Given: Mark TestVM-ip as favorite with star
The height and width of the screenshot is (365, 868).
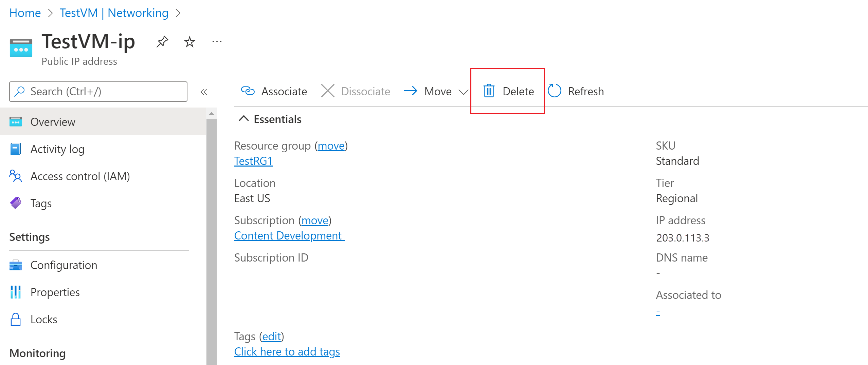Looking at the screenshot, I should (x=189, y=42).
